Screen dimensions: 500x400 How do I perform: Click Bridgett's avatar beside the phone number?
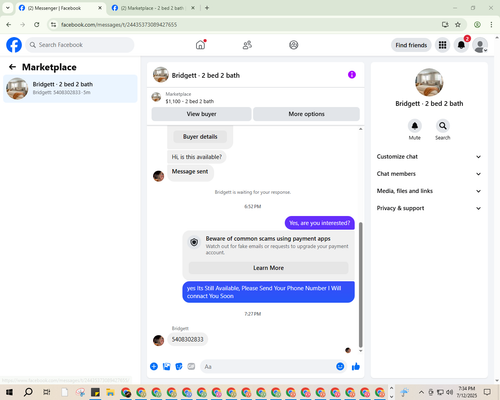click(x=158, y=340)
